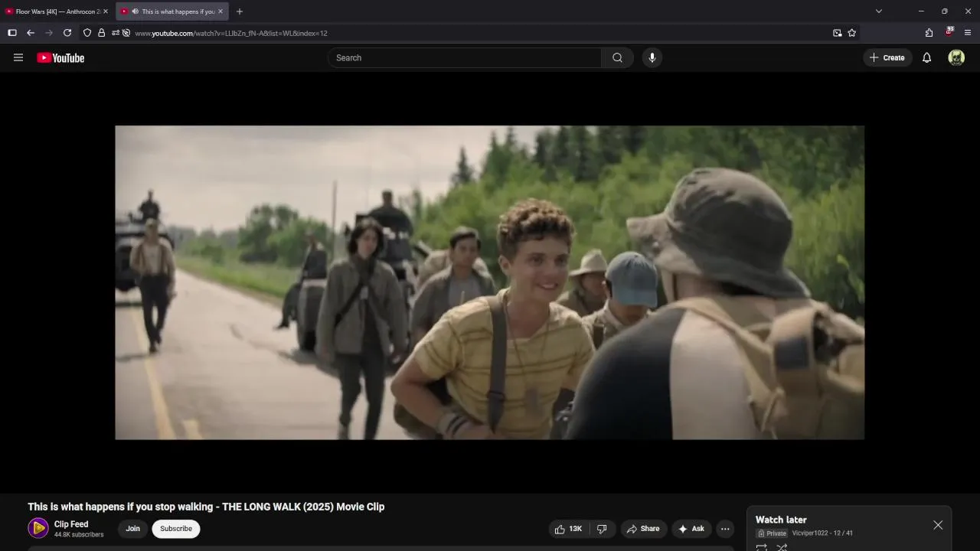This screenshot has height=551, width=980.
Task: Like the video with thumbs up
Action: click(x=568, y=529)
